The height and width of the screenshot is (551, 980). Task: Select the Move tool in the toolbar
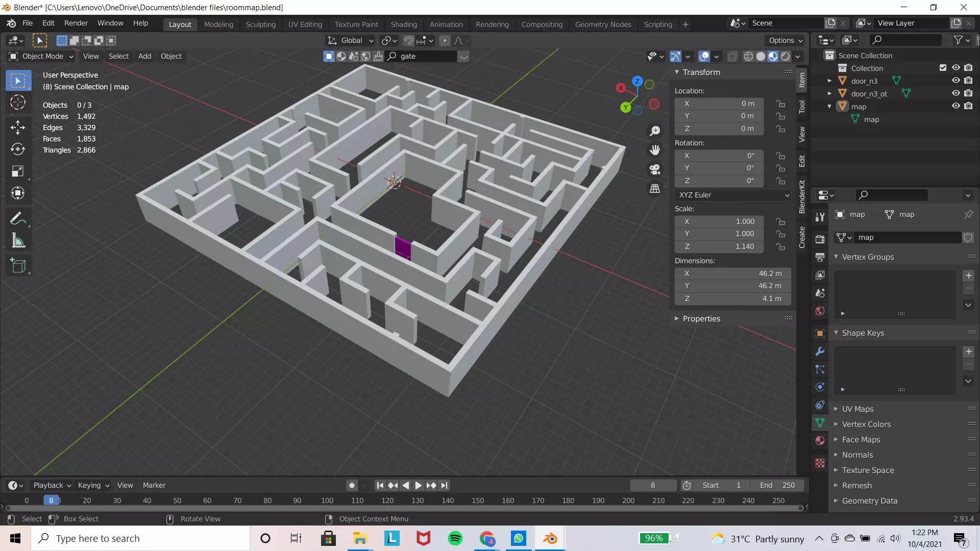tap(18, 127)
